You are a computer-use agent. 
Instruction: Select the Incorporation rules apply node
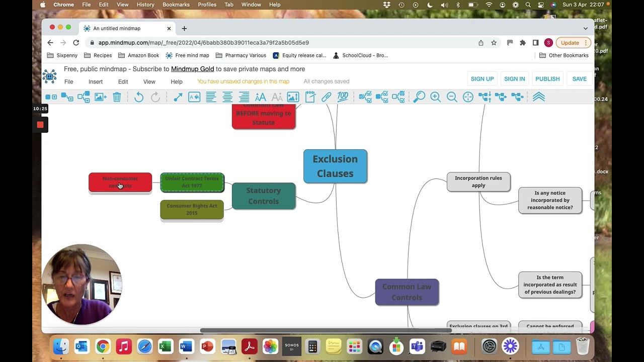[x=478, y=182]
